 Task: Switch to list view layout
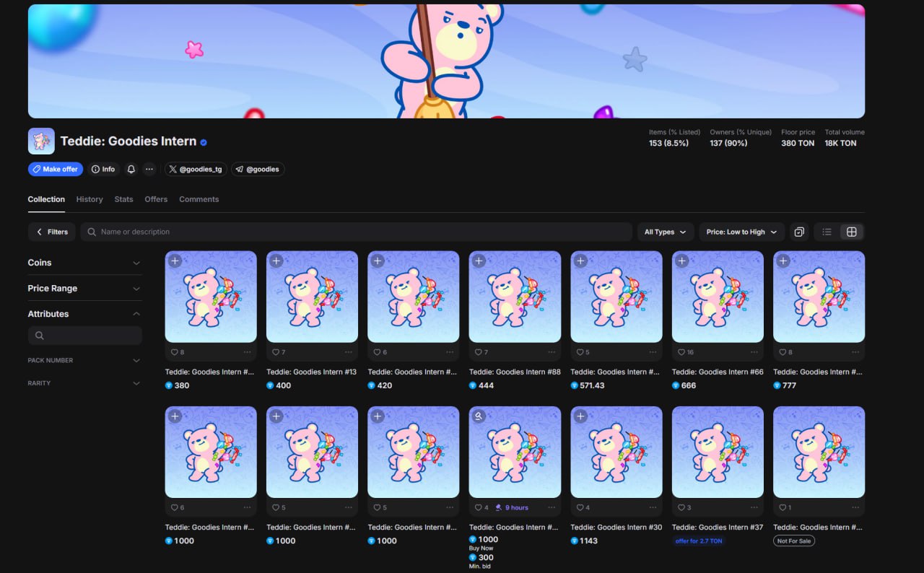tap(827, 232)
